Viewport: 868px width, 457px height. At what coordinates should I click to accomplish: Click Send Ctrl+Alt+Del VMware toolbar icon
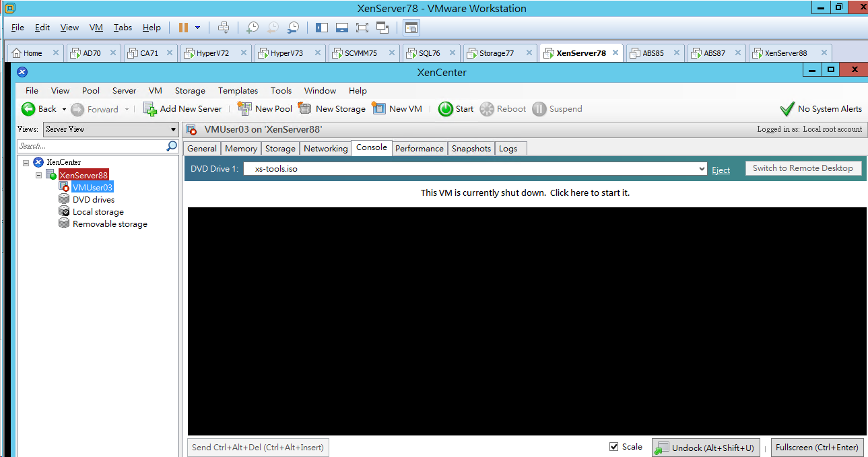click(x=224, y=28)
